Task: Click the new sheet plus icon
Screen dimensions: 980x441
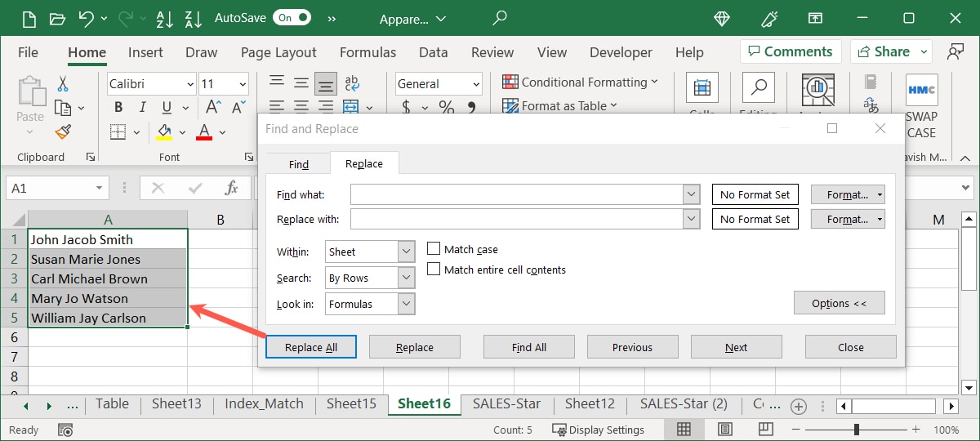Action: [x=799, y=406]
